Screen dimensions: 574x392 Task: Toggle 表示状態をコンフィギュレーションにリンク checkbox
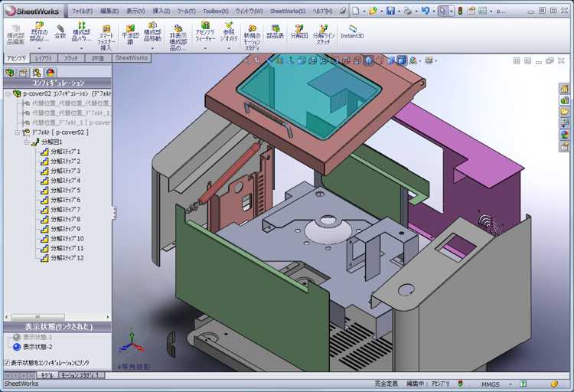click(x=8, y=362)
